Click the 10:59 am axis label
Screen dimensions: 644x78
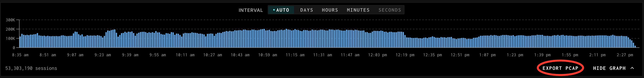coord(268,55)
